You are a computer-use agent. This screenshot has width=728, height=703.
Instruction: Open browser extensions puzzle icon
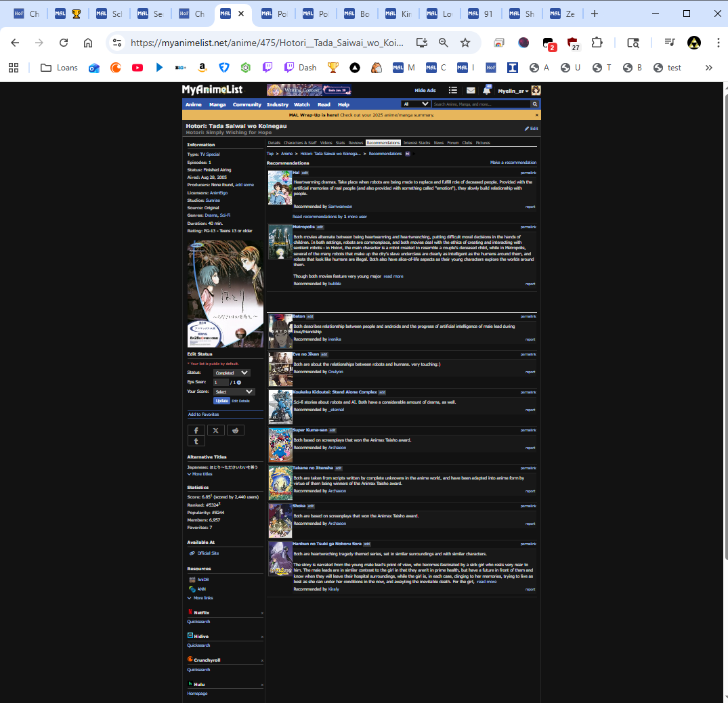pos(597,43)
